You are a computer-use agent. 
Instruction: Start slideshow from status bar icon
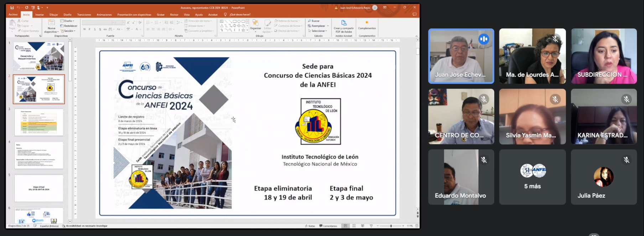click(371, 226)
